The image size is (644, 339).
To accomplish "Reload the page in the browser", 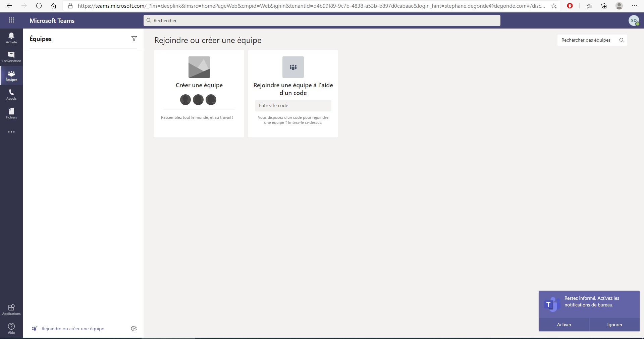I will click(39, 6).
